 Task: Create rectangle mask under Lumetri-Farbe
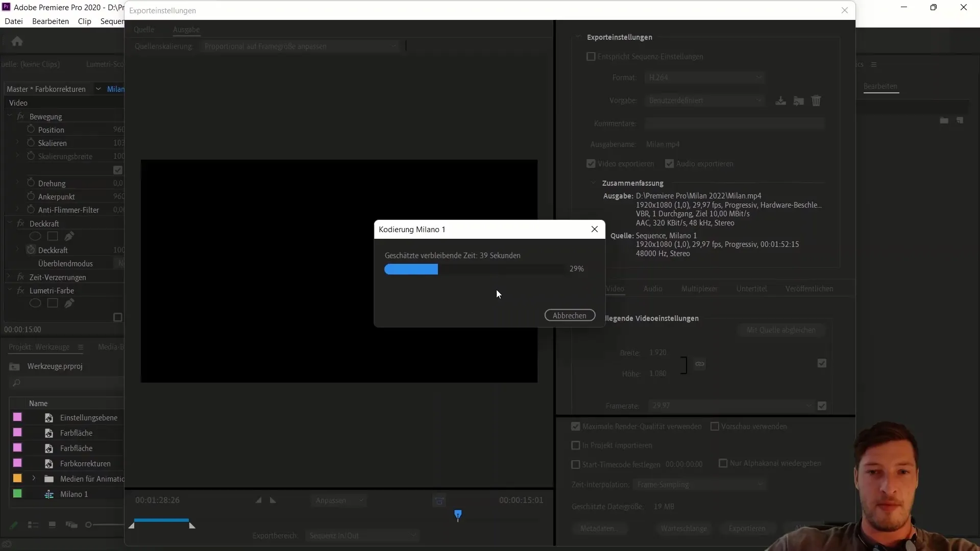pos(53,303)
